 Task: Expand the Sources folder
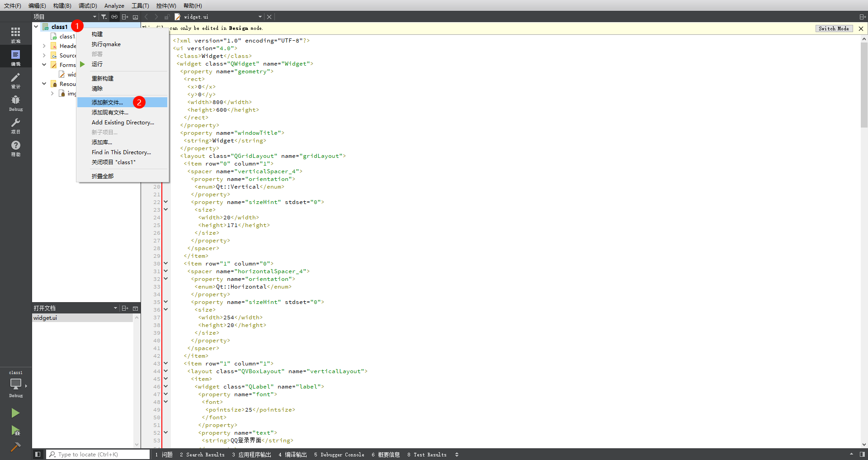[44, 55]
